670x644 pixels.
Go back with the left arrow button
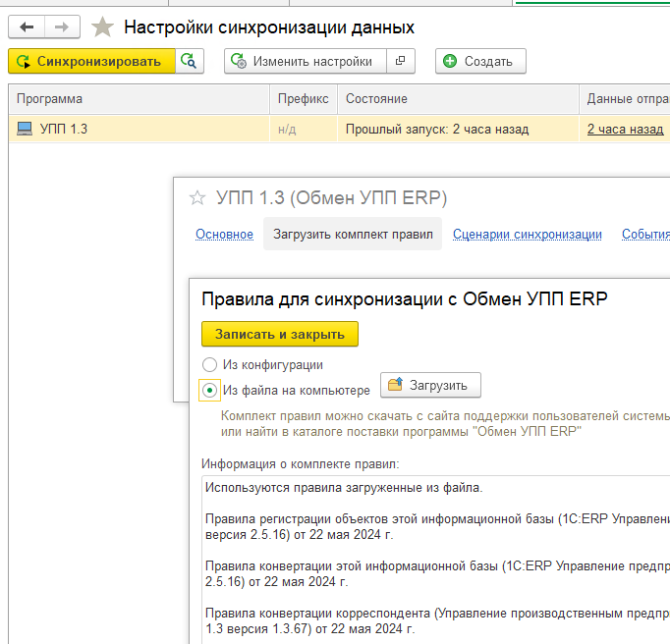[x=27, y=27]
